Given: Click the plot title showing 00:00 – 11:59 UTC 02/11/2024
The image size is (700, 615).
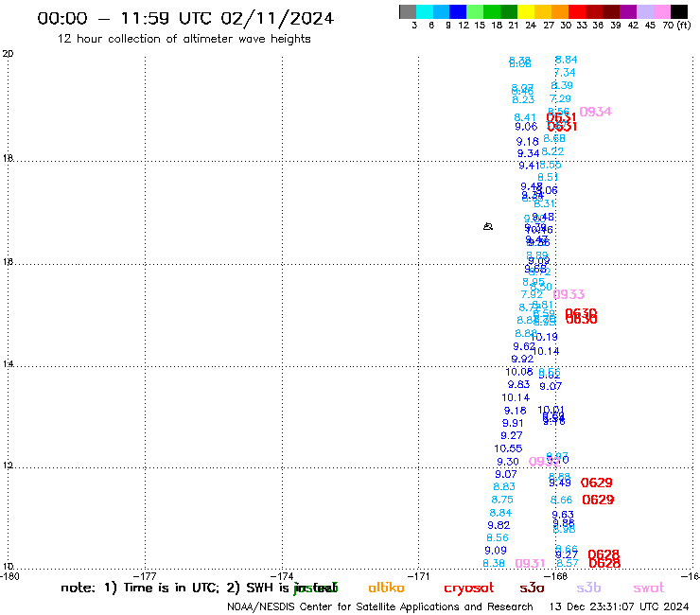Looking at the screenshot, I should coord(185,18).
